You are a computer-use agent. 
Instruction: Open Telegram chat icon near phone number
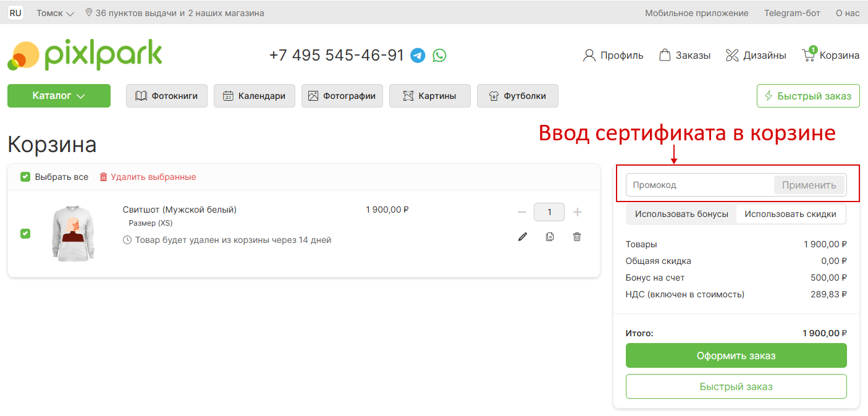click(x=418, y=56)
